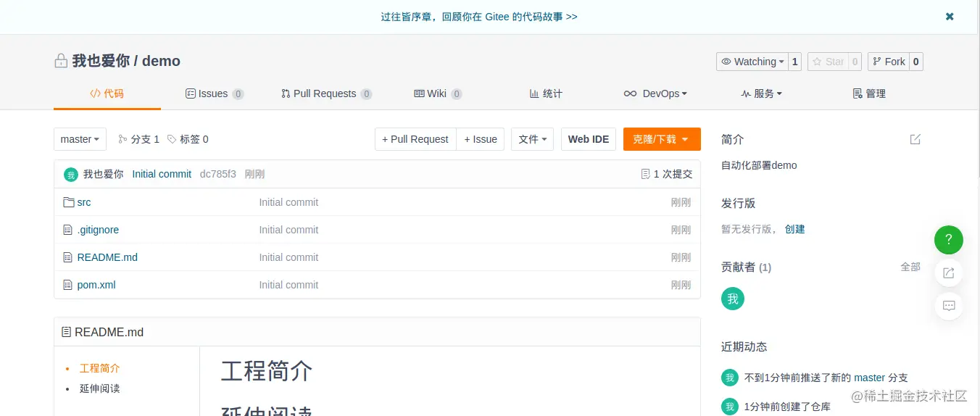The height and width of the screenshot is (416, 980).
Task: Open the green help question-mark button
Action: click(949, 240)
